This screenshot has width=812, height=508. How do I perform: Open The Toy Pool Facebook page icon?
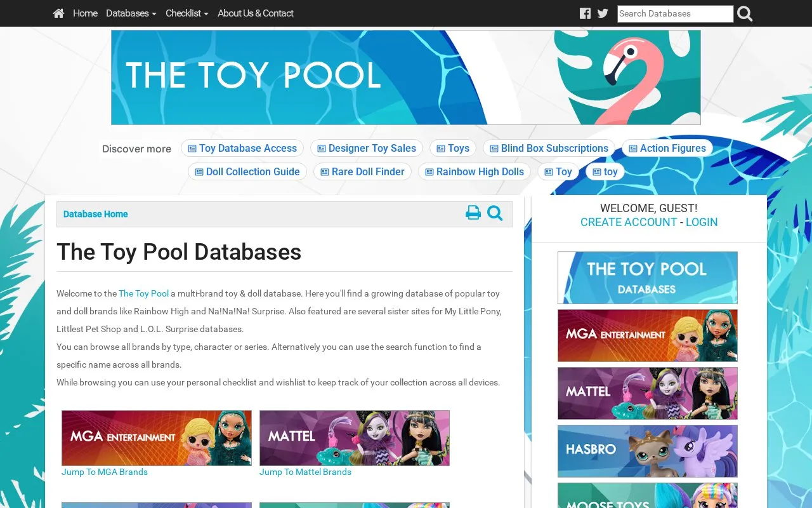(585, 13)
